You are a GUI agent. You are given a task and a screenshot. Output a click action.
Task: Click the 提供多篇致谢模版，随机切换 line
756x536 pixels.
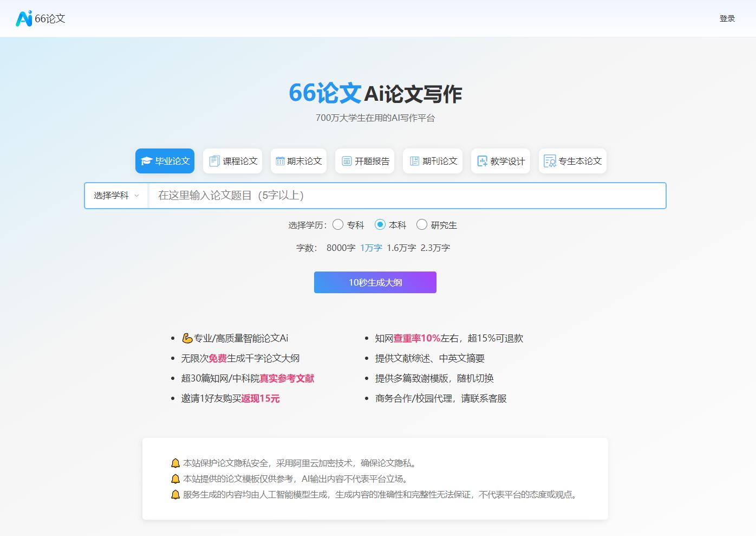pos(434,378)
